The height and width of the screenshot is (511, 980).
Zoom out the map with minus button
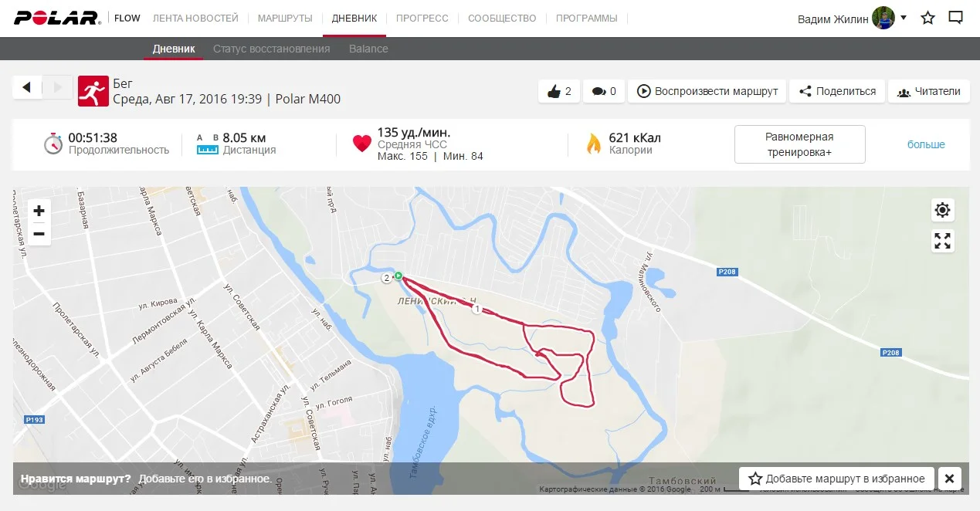tap(39, 234)
